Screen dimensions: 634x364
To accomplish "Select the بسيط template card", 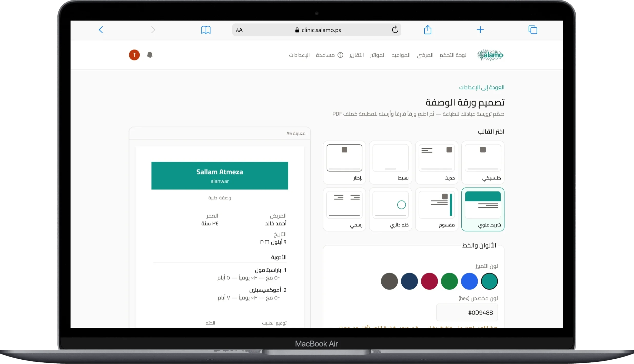I will (390, 162).
